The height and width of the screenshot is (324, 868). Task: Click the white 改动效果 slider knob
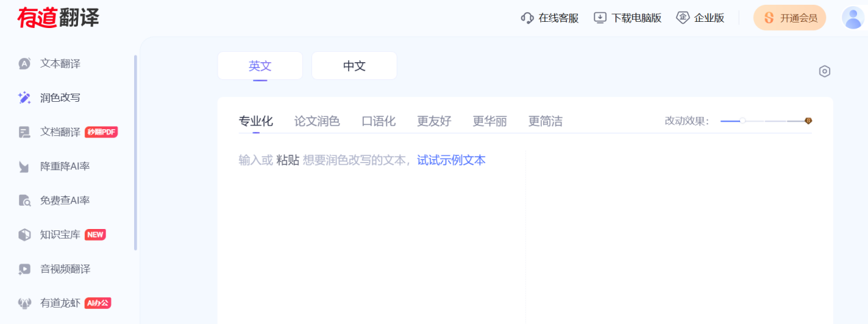[x=743, y=121]
